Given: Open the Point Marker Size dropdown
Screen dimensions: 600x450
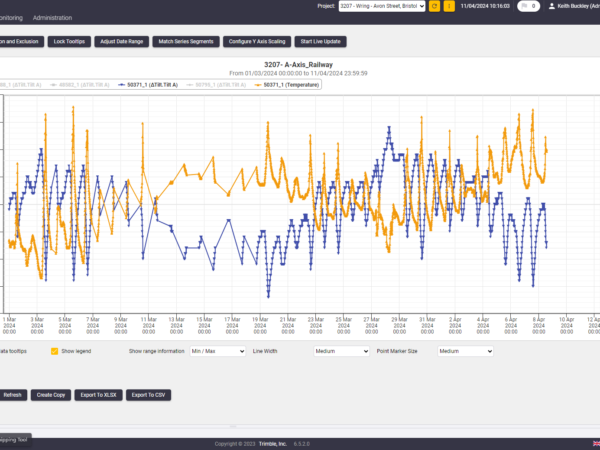Looking at the screenshot, I should pos(465,351).
